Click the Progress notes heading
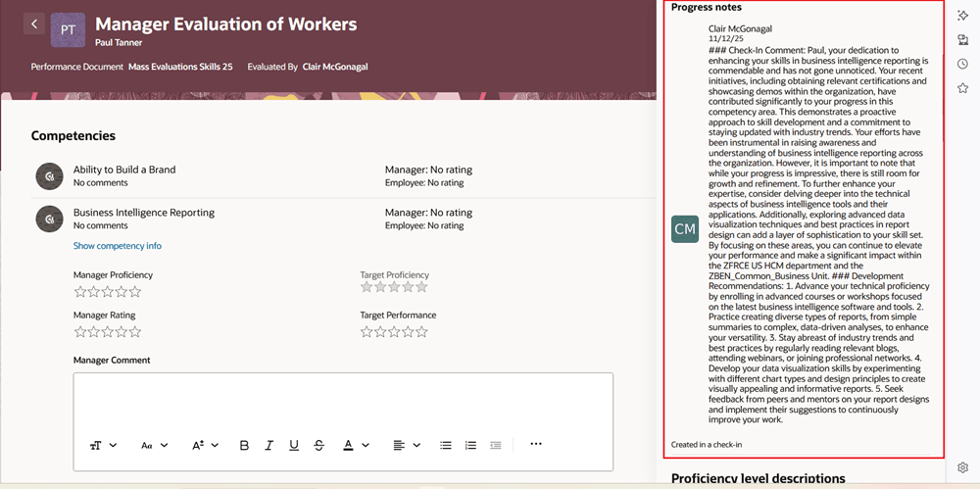The width and height of the screenshot is (980, 489). pyautogui.click(x=707, y=8)
